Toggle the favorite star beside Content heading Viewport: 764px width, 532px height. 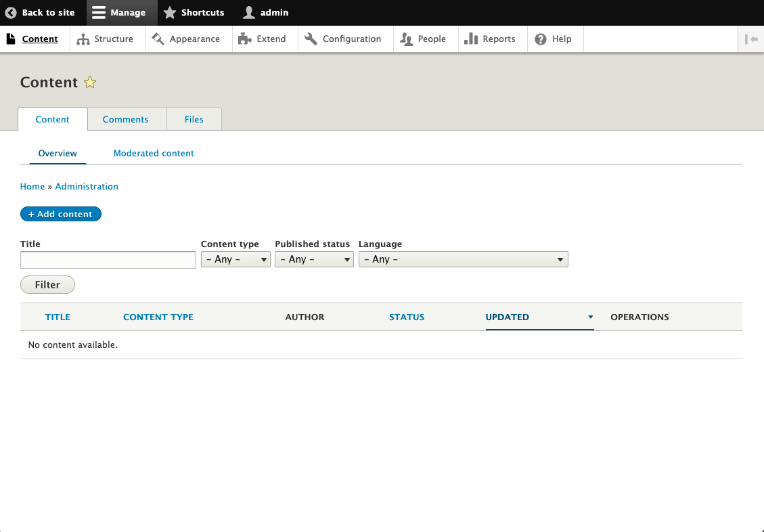[89, 82]
